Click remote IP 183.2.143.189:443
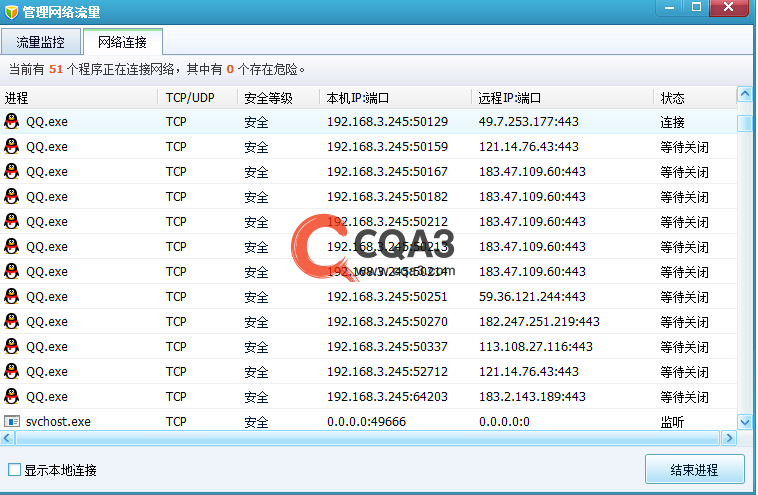The height and width of the screenshot is (495, 758). coord(532,396)
